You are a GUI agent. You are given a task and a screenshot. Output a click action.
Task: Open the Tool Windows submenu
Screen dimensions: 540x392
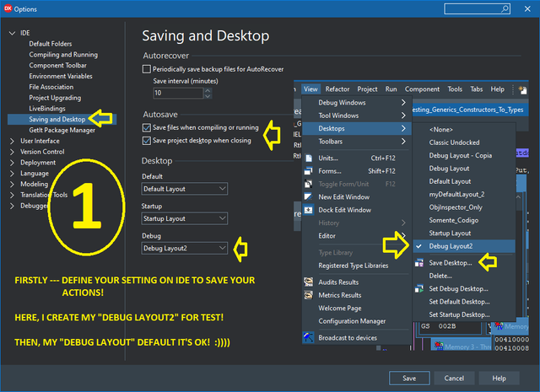tap(356, 115)
